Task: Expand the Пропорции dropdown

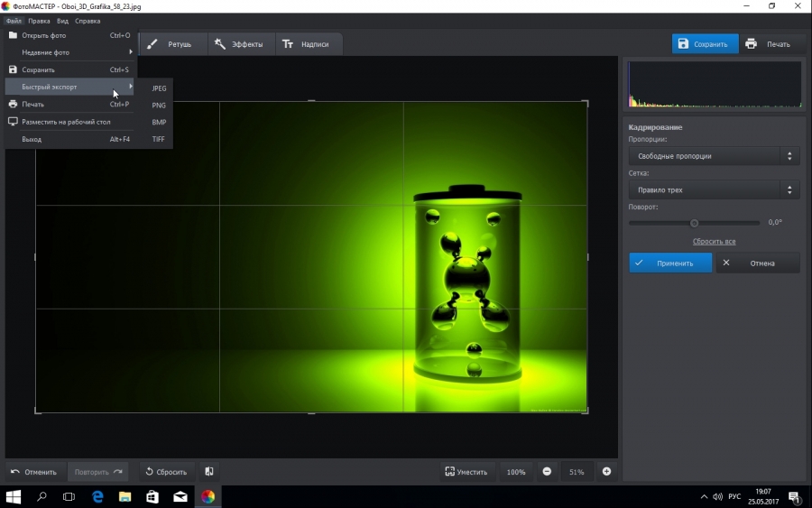Action: (x=713, y=156)
